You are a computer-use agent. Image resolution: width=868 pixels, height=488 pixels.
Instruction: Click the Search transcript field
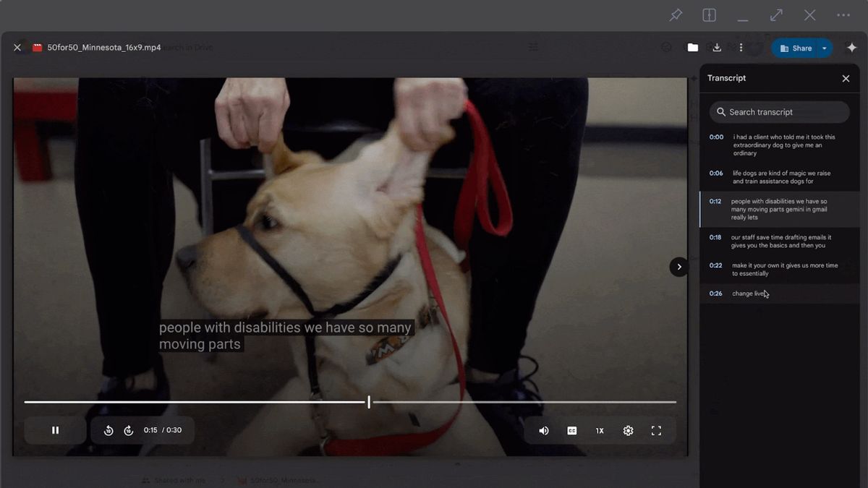click(779, 112)
